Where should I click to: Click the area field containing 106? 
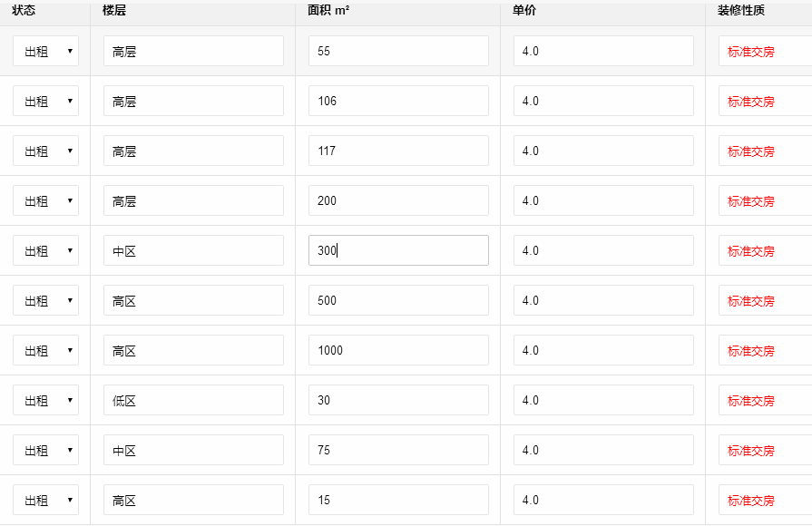point(398,102)
